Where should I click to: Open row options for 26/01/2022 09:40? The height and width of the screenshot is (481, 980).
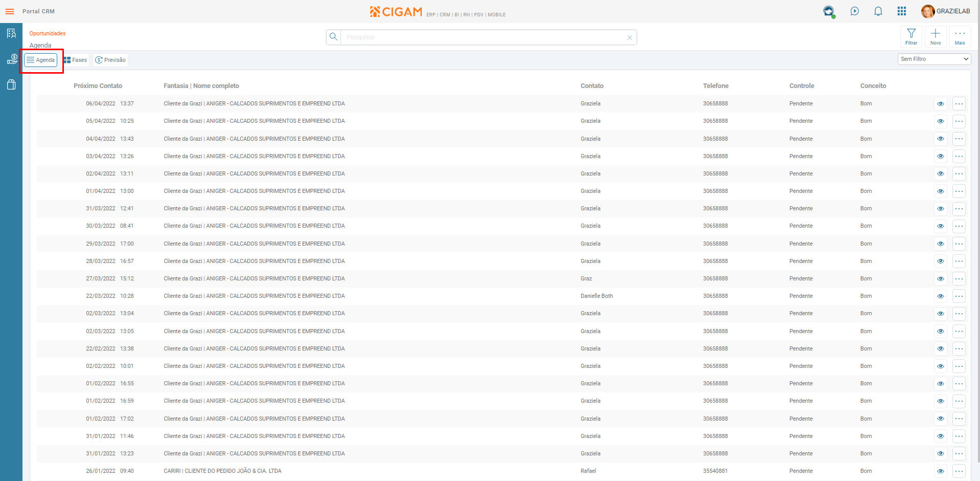pyautogui.click(x=959, y=471)
